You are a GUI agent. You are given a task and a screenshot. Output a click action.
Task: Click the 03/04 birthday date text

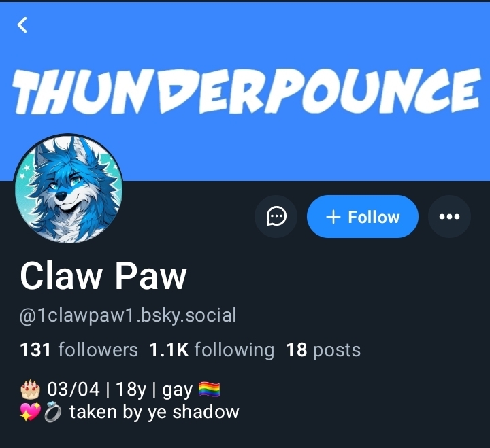click(73, 390)
